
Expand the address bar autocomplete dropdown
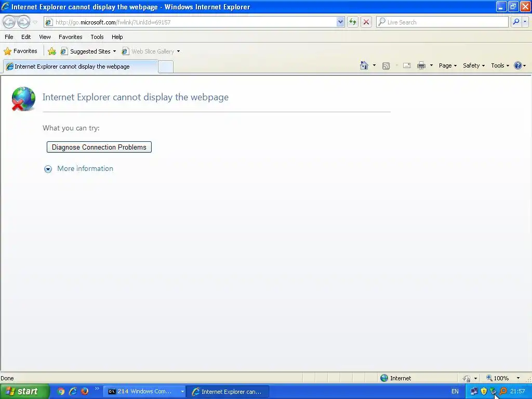click(x=340, y=22)
